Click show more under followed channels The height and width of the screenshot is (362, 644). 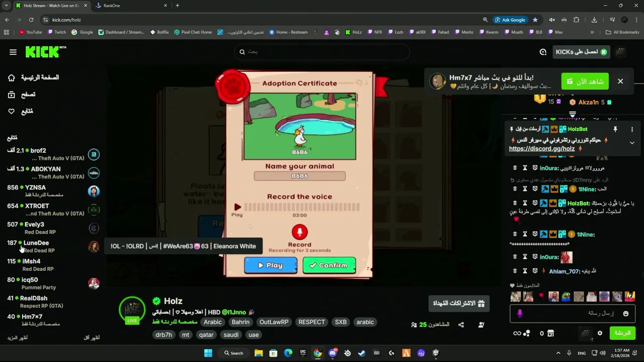click(x=18, y=338)
